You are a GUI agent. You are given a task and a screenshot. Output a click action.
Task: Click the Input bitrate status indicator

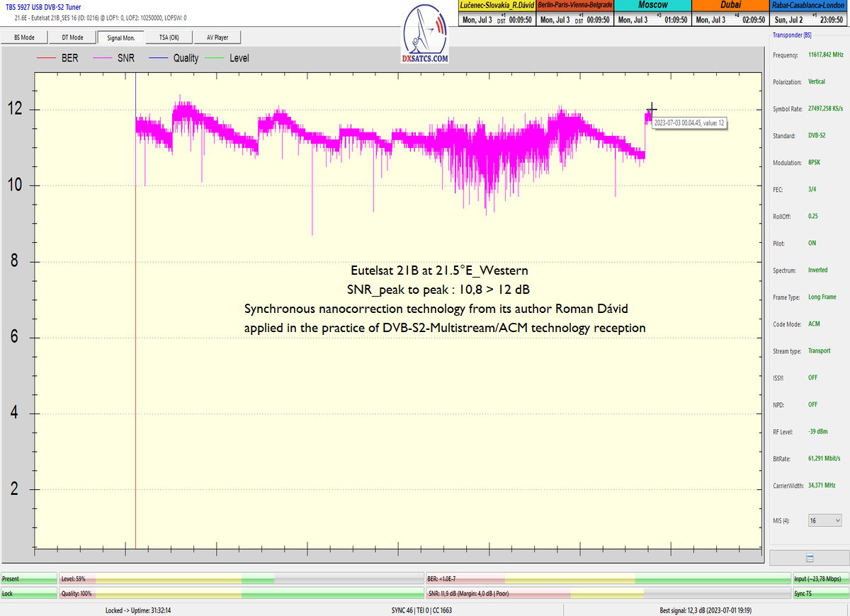click(x=820, y=578)
